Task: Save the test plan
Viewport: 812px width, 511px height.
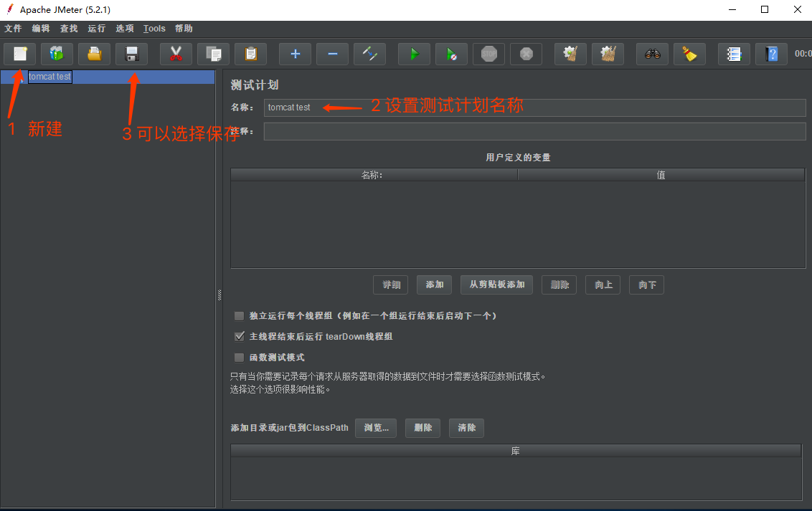Action: (x=131, y=54)
